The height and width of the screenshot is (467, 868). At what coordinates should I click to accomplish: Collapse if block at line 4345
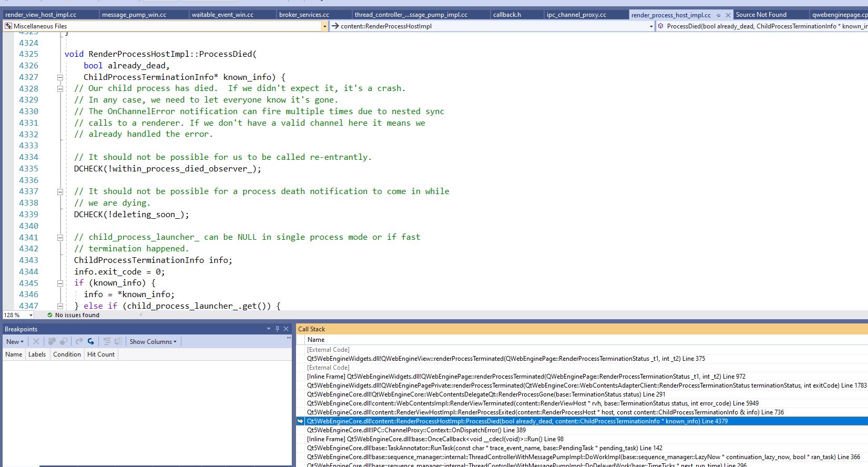(60, 283)
